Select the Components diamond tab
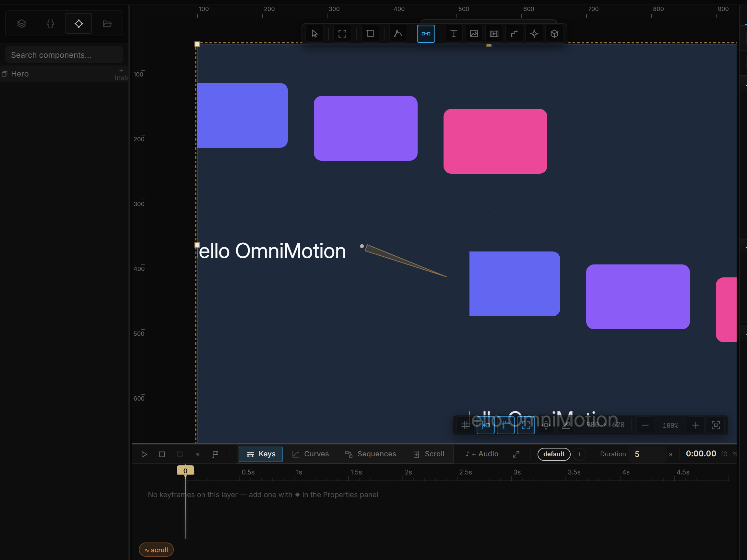Screen dimensions: 747x560 [78, 24]
